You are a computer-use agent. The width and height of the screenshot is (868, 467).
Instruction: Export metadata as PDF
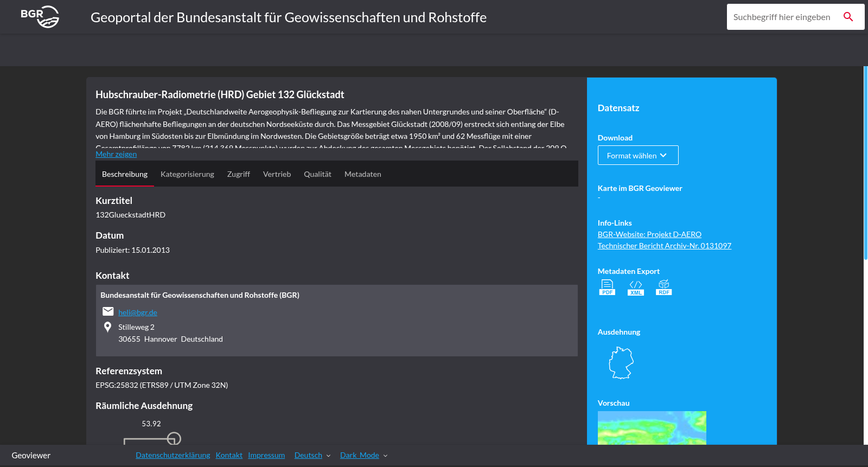pyautogui.click(x=607, y=287)
